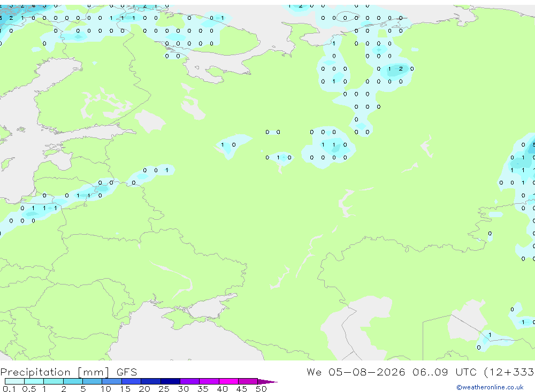The image size is (535, 392).
Task: Pick the blue swatch between 15 and 20
Action: [x=132, y=381]
